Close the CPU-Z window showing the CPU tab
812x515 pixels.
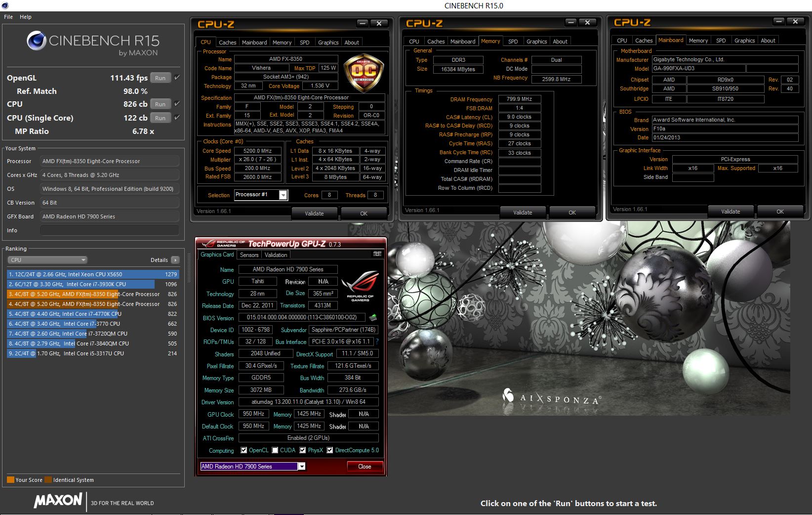pos(379,24)
